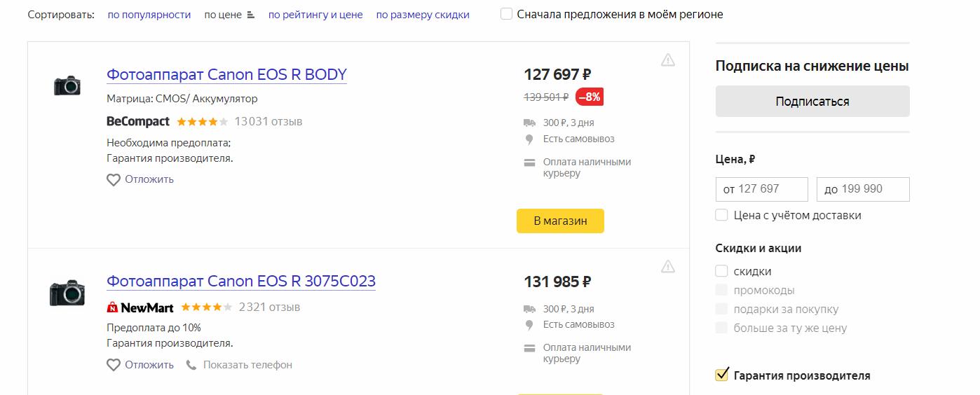Click the warning triangle icon on NewMart offer

click(667, 266)
